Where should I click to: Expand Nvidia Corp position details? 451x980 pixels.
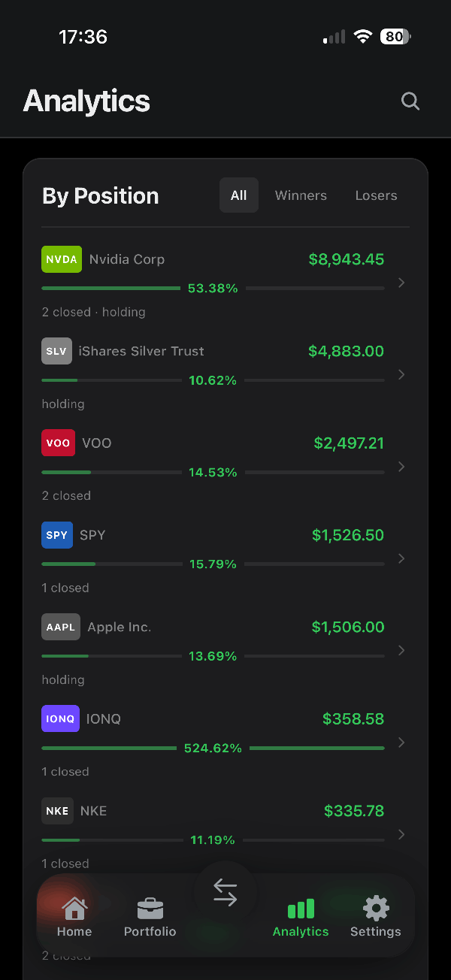click(x=401, y=283)
